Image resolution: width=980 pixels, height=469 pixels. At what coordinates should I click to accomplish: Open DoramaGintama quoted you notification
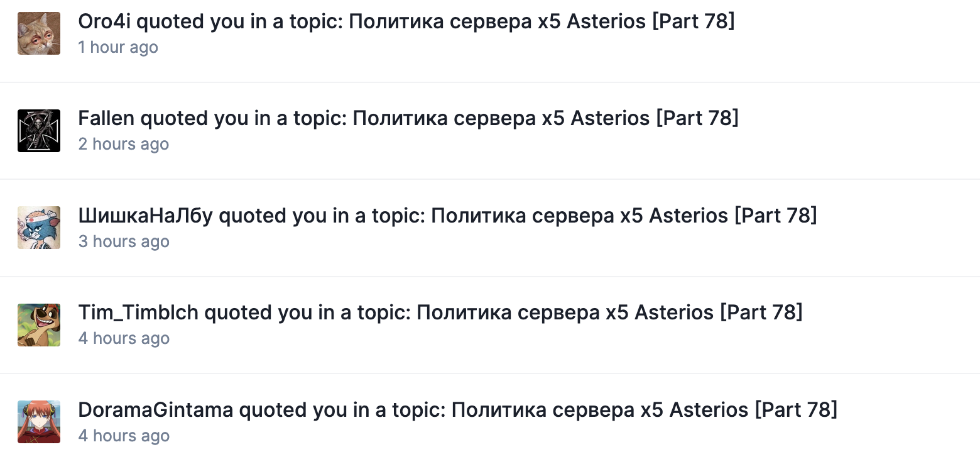pyautogui.click(x=490, y=422)
